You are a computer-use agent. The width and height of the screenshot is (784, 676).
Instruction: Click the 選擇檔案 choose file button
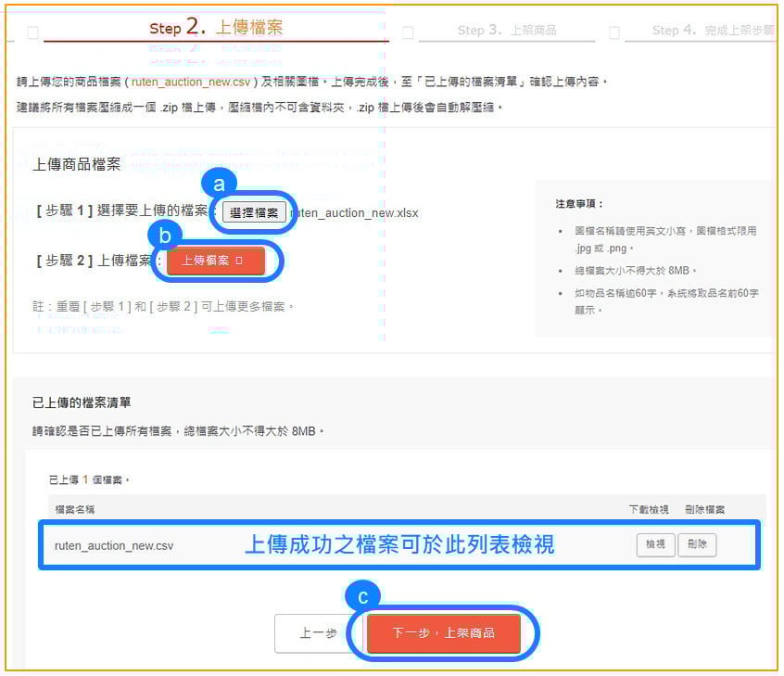click(254, 212)
